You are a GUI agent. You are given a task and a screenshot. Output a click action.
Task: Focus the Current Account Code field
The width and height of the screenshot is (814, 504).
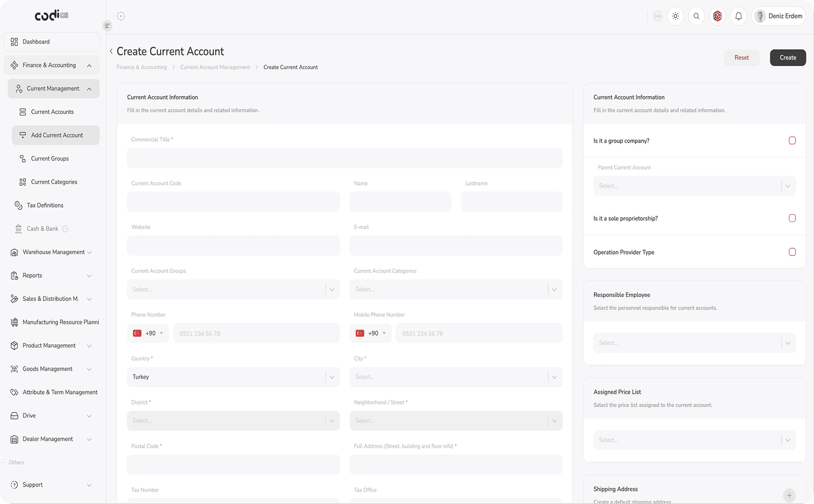point(233,202)
